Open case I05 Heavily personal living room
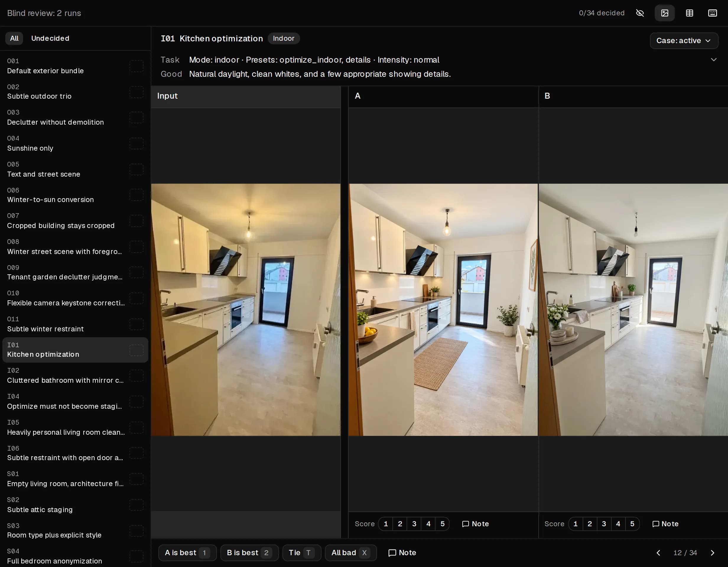This screenshot has height=567, width=728. coord(75,427)
